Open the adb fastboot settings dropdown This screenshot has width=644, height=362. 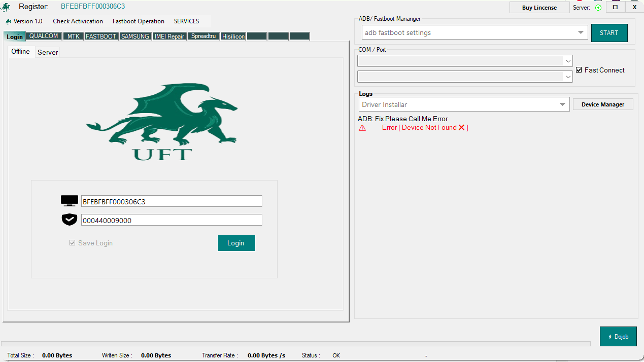581,32
